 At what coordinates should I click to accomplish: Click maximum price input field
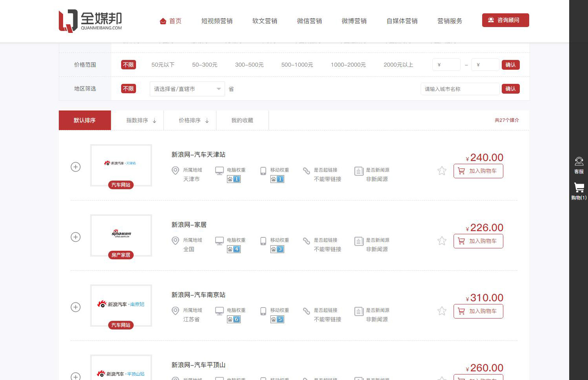coord(485,65)
